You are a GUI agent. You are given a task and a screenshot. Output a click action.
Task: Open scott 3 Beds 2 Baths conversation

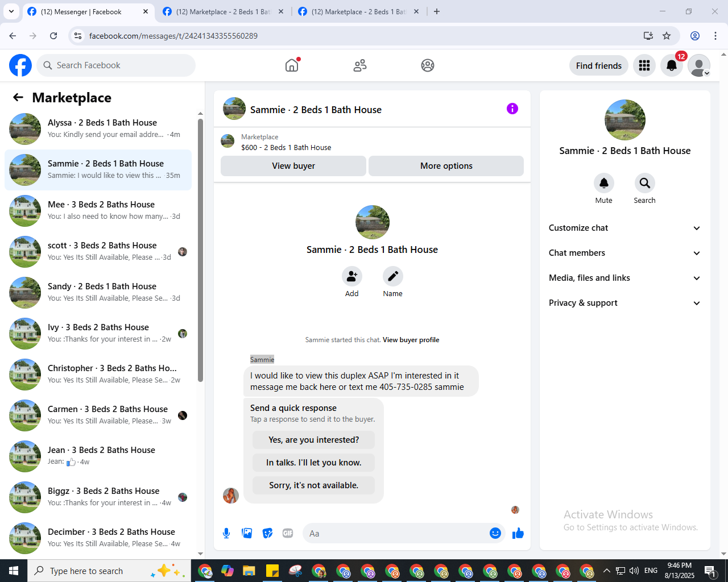tap(98, 252)
